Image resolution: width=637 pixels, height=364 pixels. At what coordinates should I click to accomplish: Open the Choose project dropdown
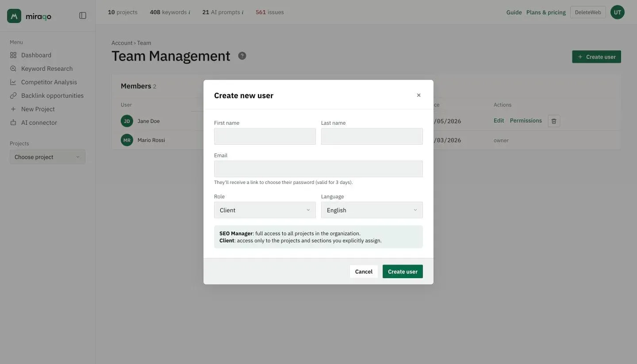[47, 157]
